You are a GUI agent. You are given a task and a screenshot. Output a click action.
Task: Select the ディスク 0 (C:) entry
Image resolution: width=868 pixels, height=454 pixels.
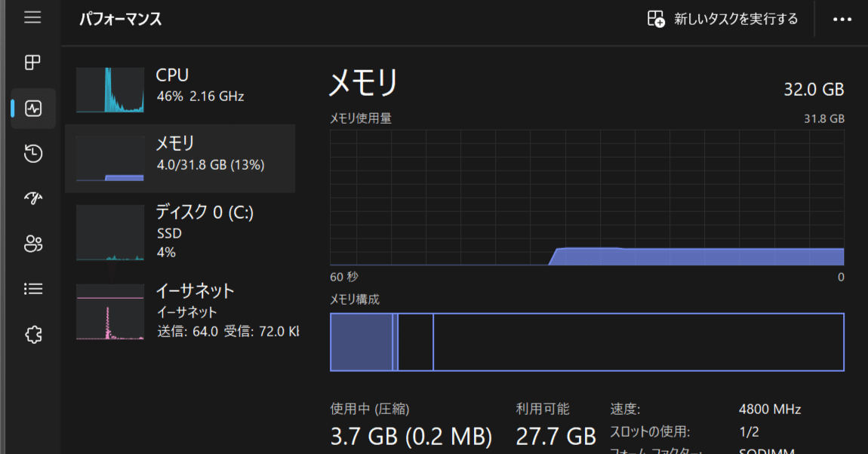(x=181, y=232)
